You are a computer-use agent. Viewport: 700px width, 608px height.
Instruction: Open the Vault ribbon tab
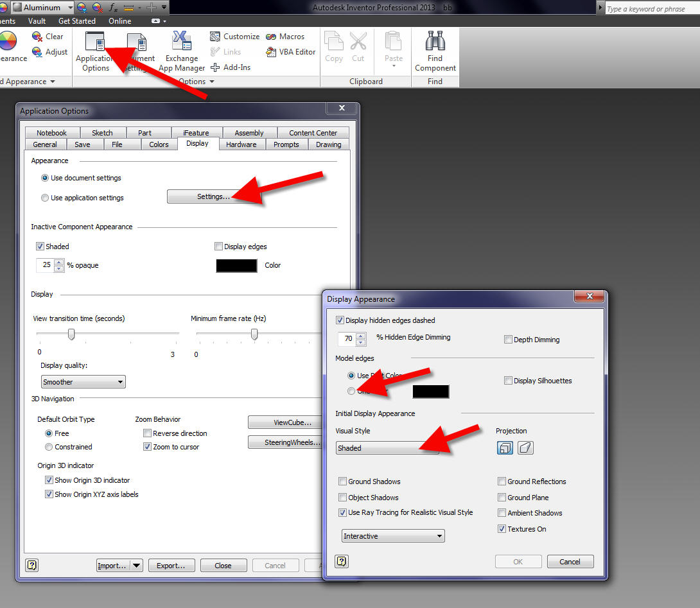[x=37, y=21]
